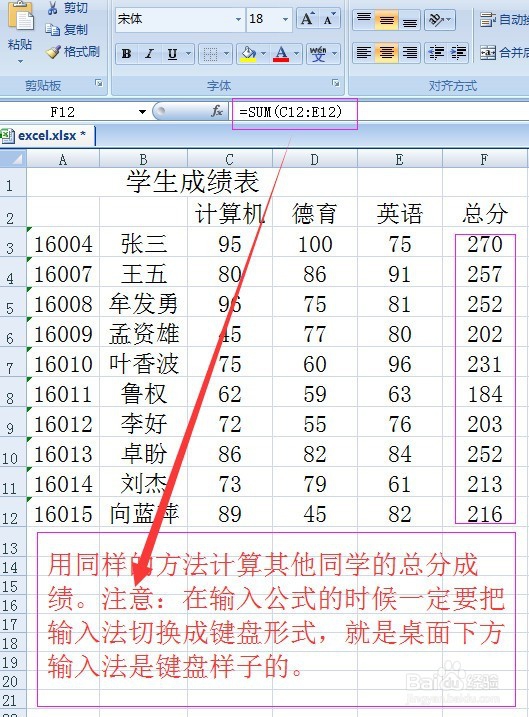Click the 计算机 header cell
The height and width of the screenshot is (717, 529).
[230, 214]
